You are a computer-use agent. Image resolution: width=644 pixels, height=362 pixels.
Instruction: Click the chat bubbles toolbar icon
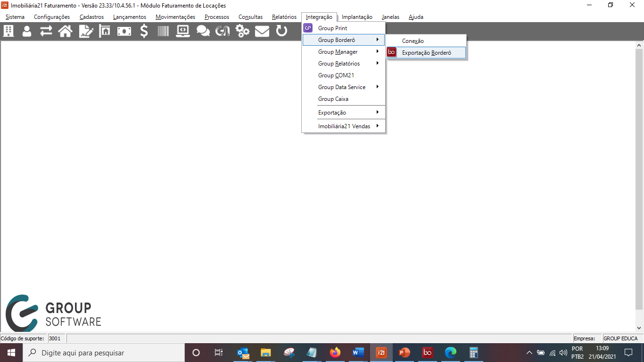pos(203,31)
